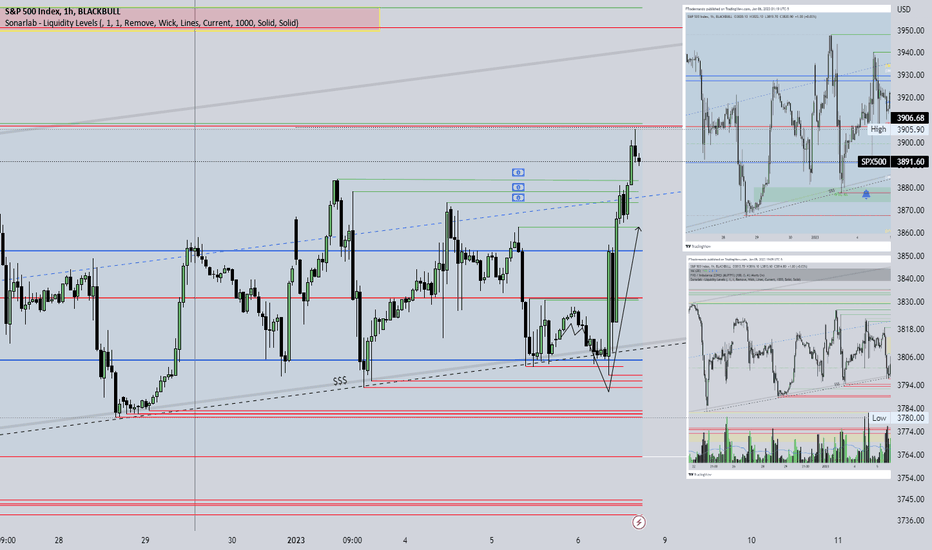Select the topmost blue banknote icon
Image resolution: width=932 pixels, height=550 pixels.
click(518, 172)
